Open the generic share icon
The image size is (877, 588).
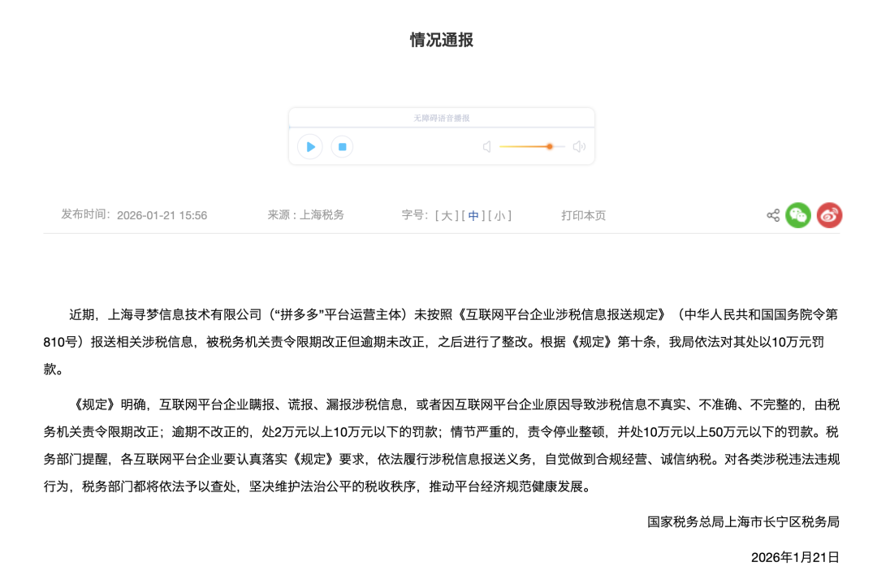click(x=772, y=215)
